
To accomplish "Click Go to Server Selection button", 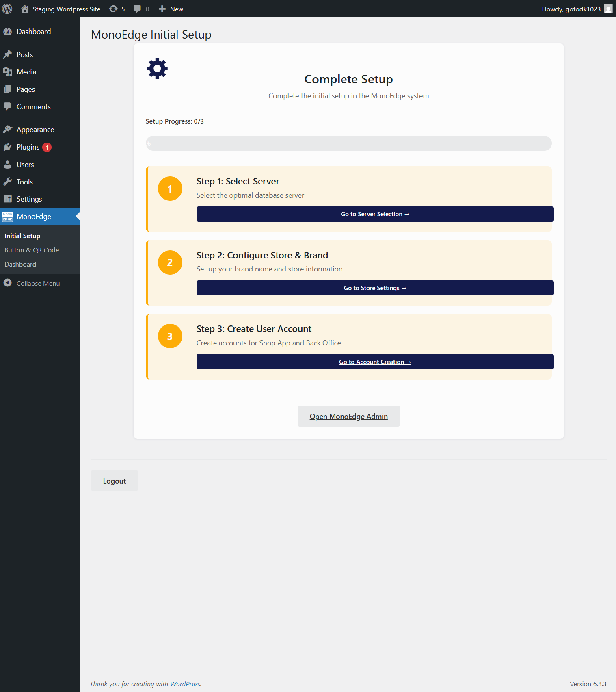I will click(375, 214).
